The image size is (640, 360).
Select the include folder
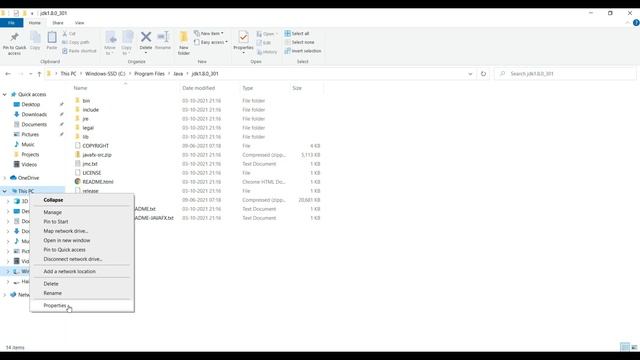pos(90,110)
